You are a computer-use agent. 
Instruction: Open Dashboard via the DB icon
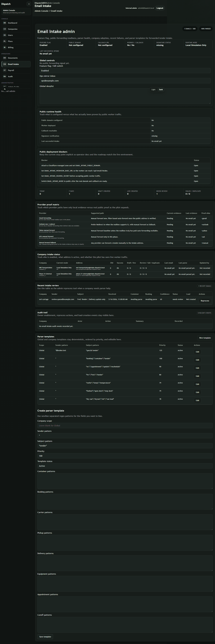4,23
